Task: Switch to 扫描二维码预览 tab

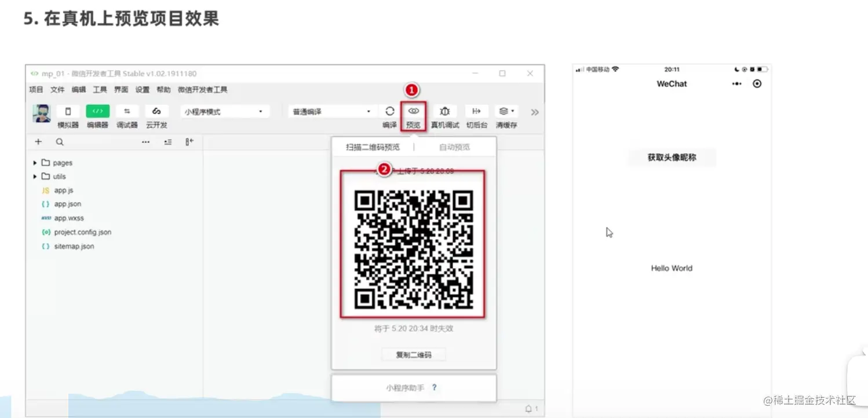Action: click(373, 147)
